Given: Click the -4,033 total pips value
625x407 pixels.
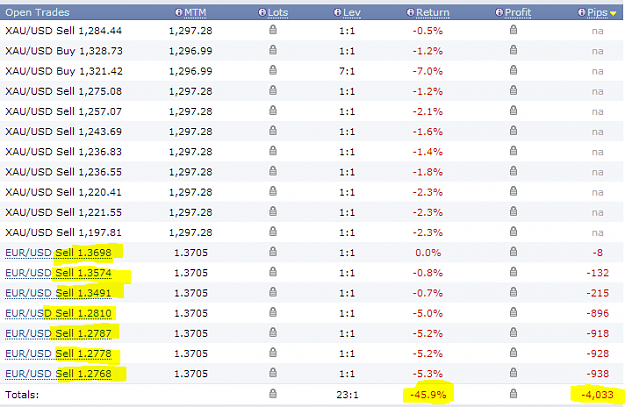Looking at the screenshot, I should point(597,395).
